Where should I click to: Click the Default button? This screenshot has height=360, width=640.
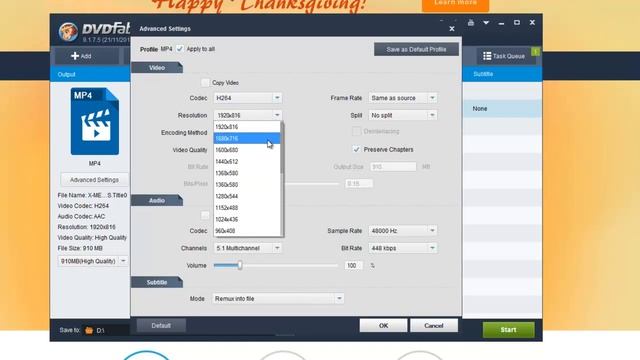tap(161, 326)
